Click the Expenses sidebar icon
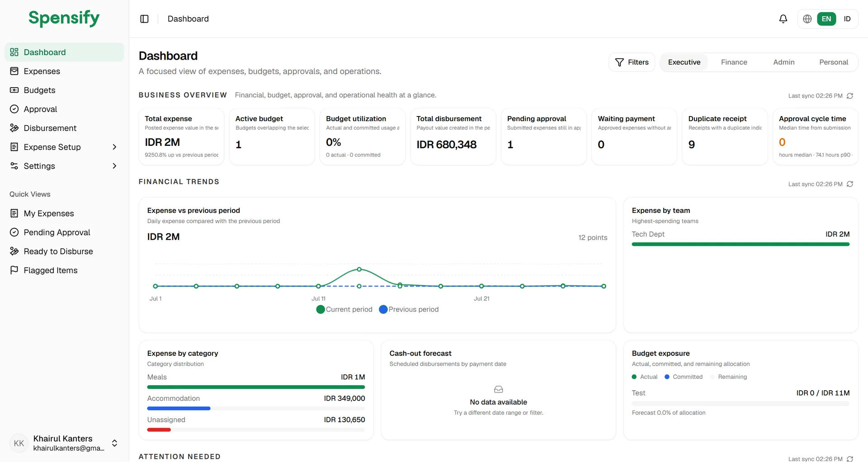Image resolution: width=868 pixels, height=462 pixels. [x=14, y=71]
